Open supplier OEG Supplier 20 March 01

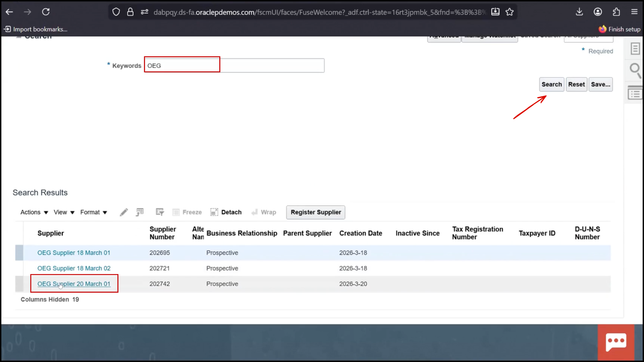(74, 284)
